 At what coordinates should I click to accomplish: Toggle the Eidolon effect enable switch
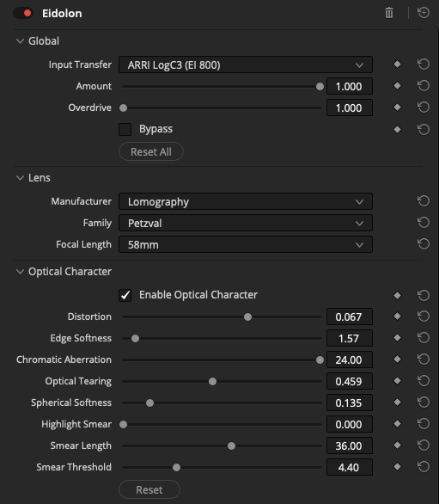tap(23, 13)
